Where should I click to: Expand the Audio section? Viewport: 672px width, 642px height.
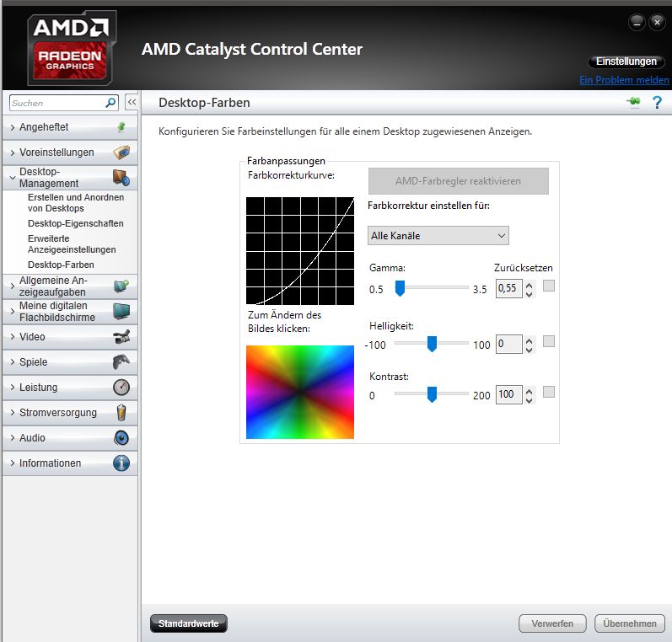(x=13, y=438)
